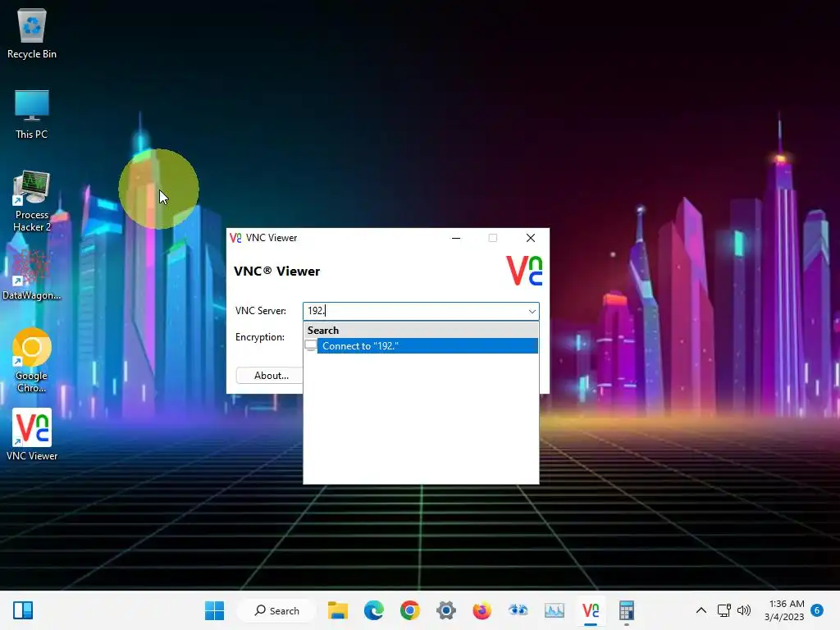Click the VNC logo in the dialog
Image resolution: width=840 pixels, height=630 pixels.
(524, 271)
